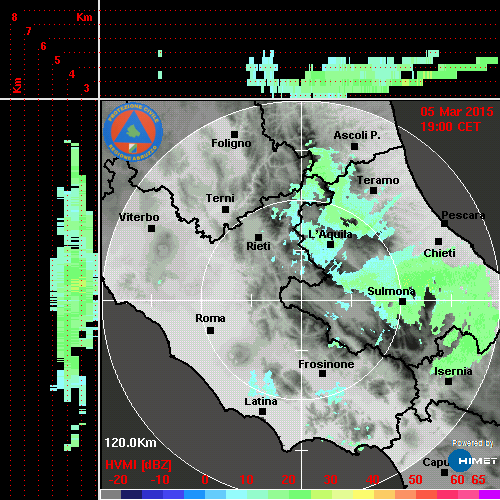Click the Frosinone city marker square
This screenshot has width=500, height=500.
(x=322, y=374)
